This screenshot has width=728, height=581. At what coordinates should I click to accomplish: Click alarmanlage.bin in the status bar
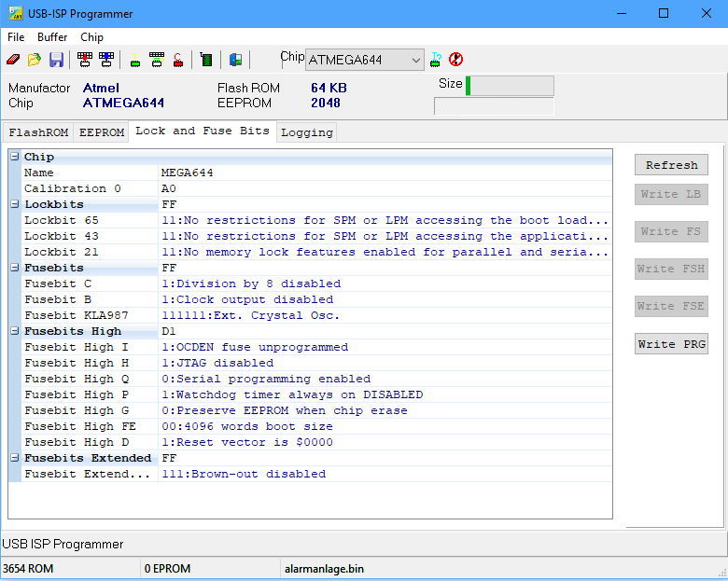coord(324,569)
